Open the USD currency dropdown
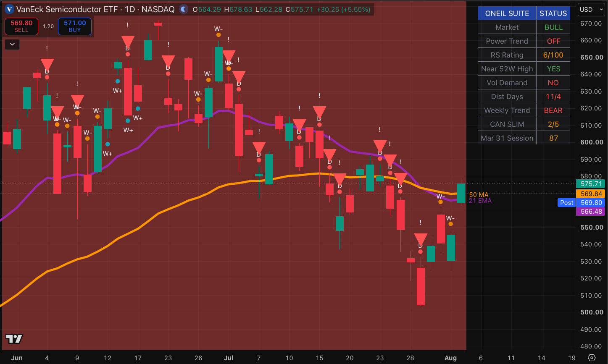The image size is (608, 364). pos(592,10)
